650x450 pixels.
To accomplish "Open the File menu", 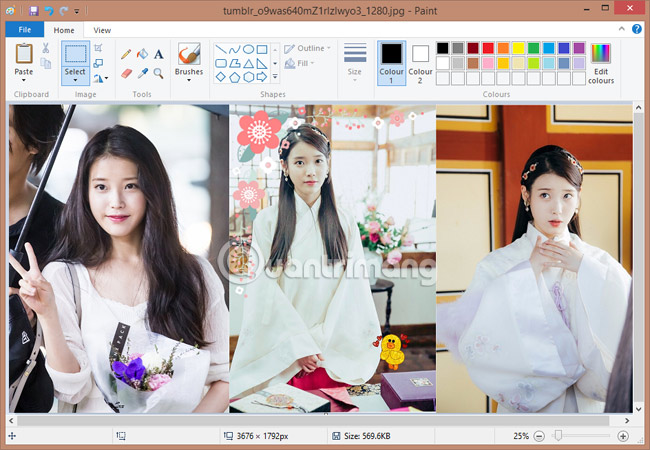I will click(24, 30).
